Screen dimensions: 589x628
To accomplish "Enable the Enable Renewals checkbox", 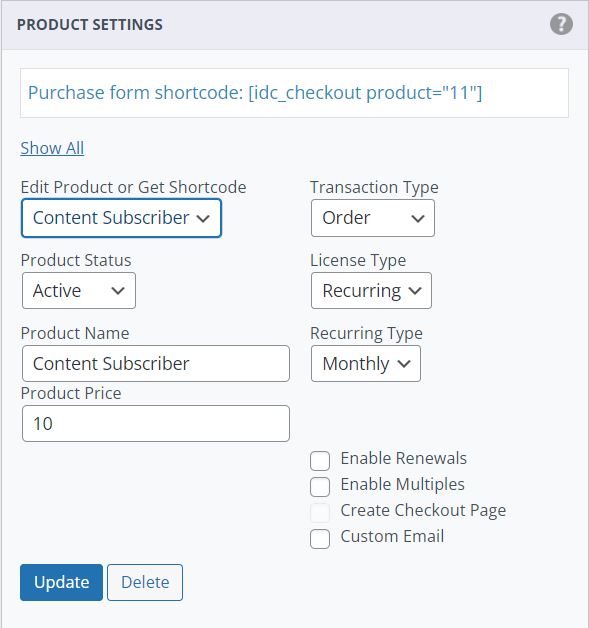I will pyautogui.click(x=320, y=461).
